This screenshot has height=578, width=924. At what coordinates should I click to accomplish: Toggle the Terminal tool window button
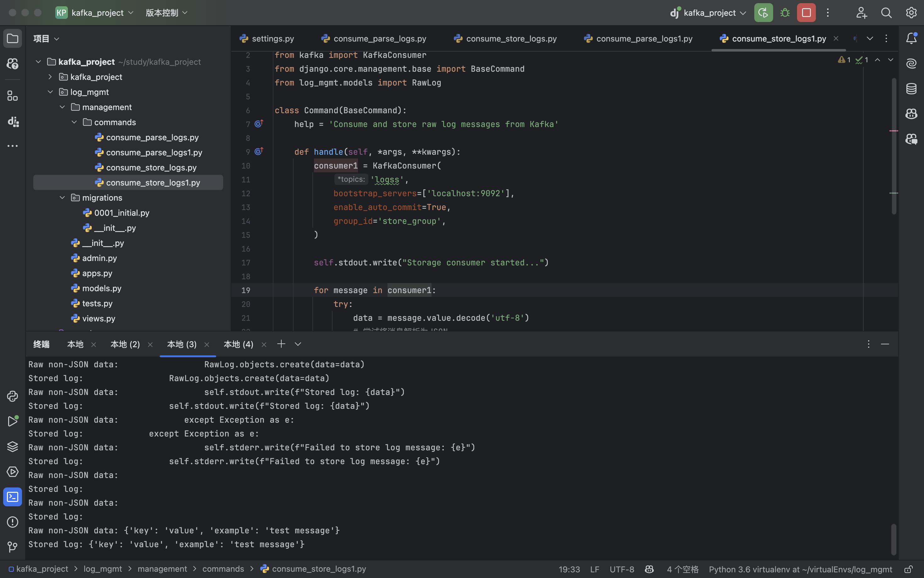click(x=12, y=497)
